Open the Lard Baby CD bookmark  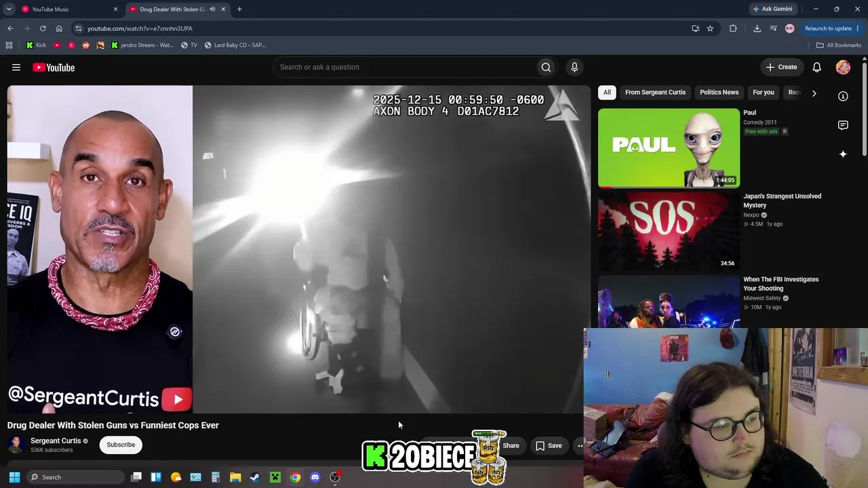[235, 45]
